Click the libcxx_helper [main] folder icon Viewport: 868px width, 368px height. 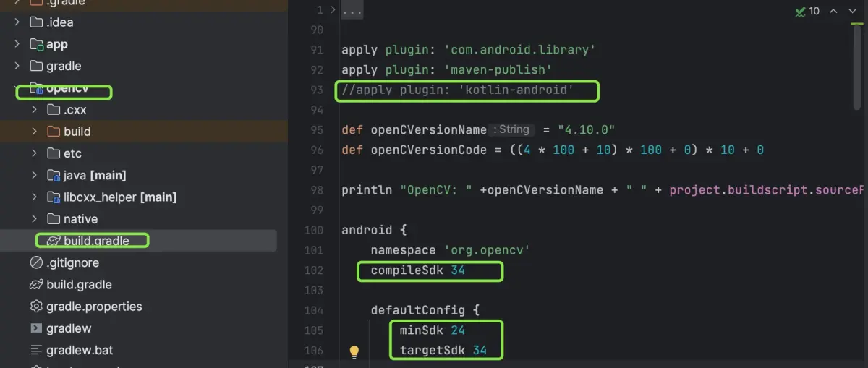(x=54, y=197)
